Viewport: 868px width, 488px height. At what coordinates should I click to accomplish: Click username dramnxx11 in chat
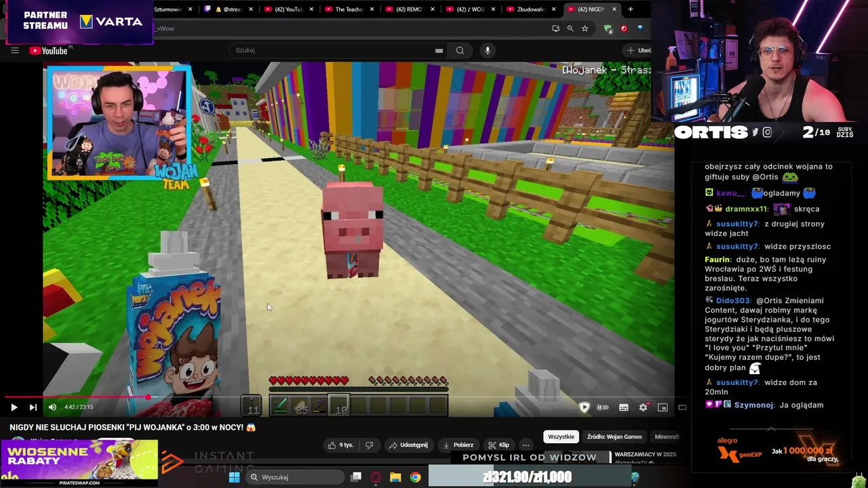tap(747, 209)
